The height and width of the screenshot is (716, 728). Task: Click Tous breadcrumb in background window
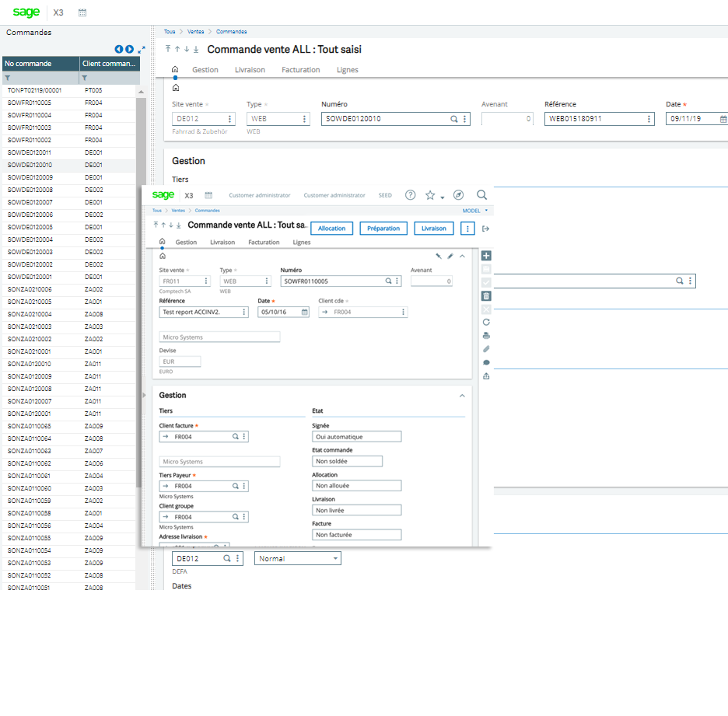pyautogui.click(x=170, y=32)
